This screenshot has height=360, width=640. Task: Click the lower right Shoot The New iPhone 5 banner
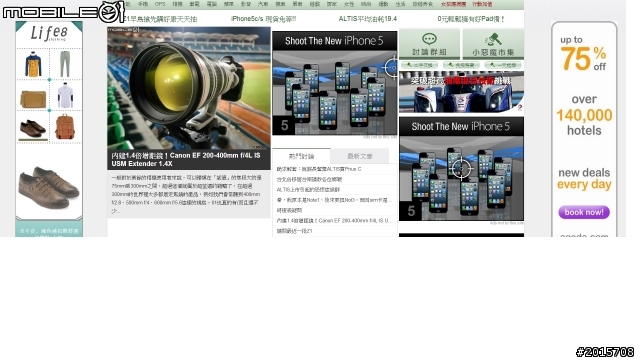[x=461, y=169]
